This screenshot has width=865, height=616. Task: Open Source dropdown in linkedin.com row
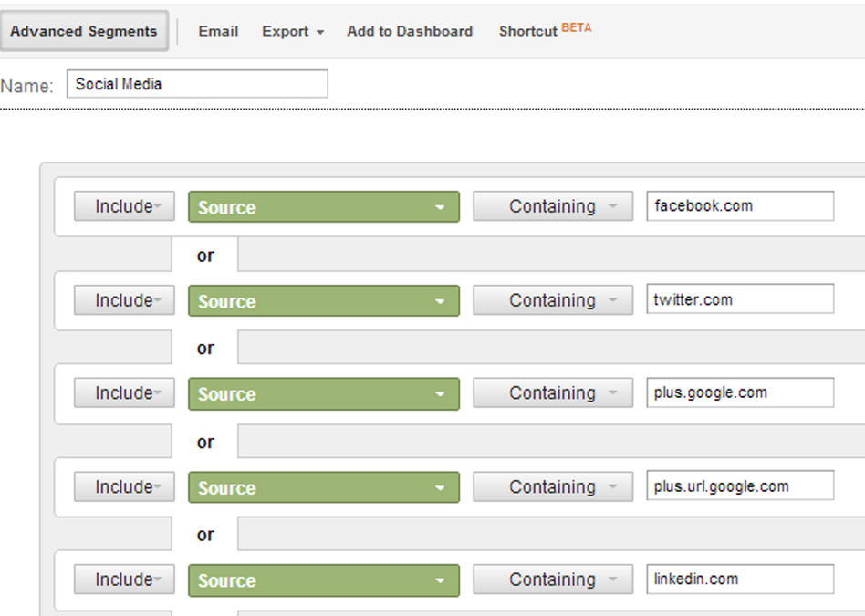click(x=324, y=580)
